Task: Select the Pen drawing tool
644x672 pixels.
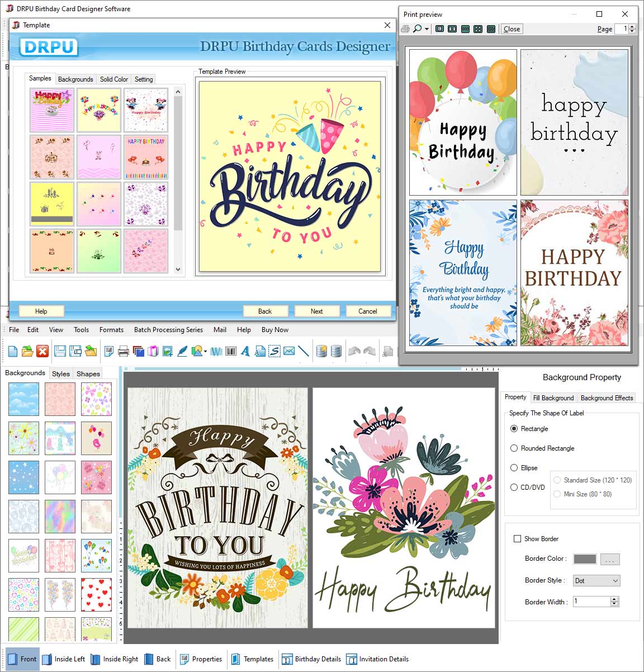Action: point(182,351)
